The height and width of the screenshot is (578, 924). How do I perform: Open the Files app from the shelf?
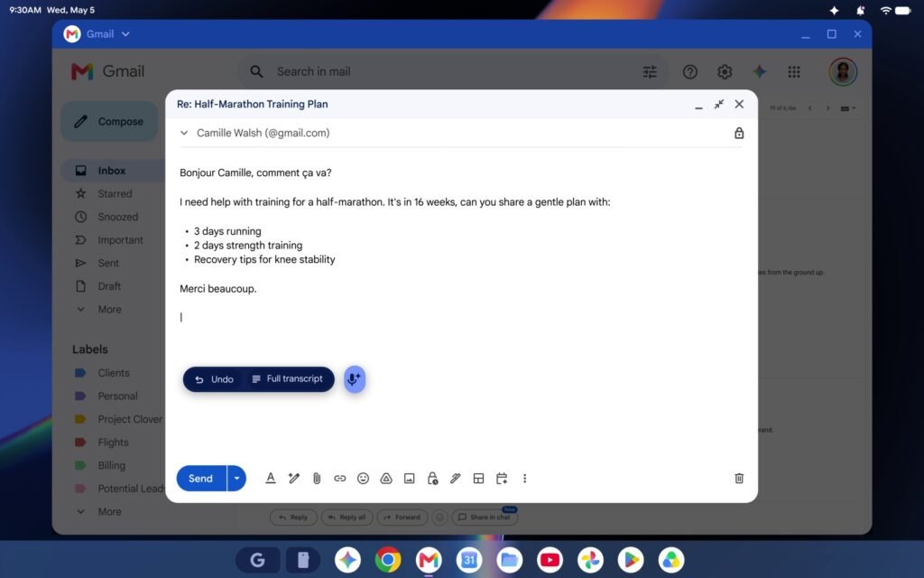(509, 560)
